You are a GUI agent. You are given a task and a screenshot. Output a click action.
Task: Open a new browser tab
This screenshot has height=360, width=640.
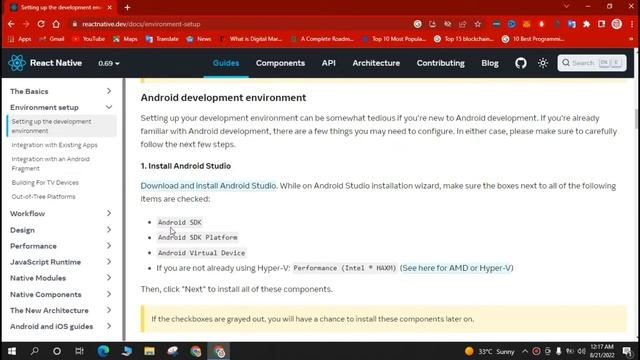pyautogui.click(x=127, y=7)
